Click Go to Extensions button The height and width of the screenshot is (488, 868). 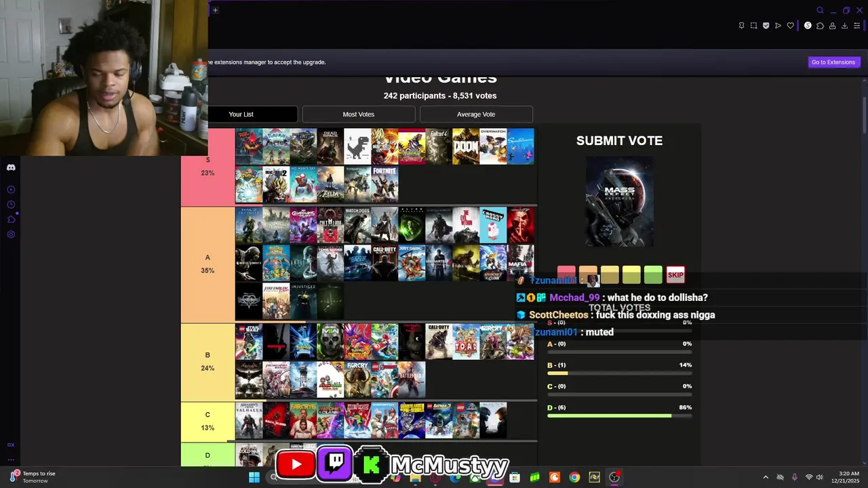click(833, 62)
